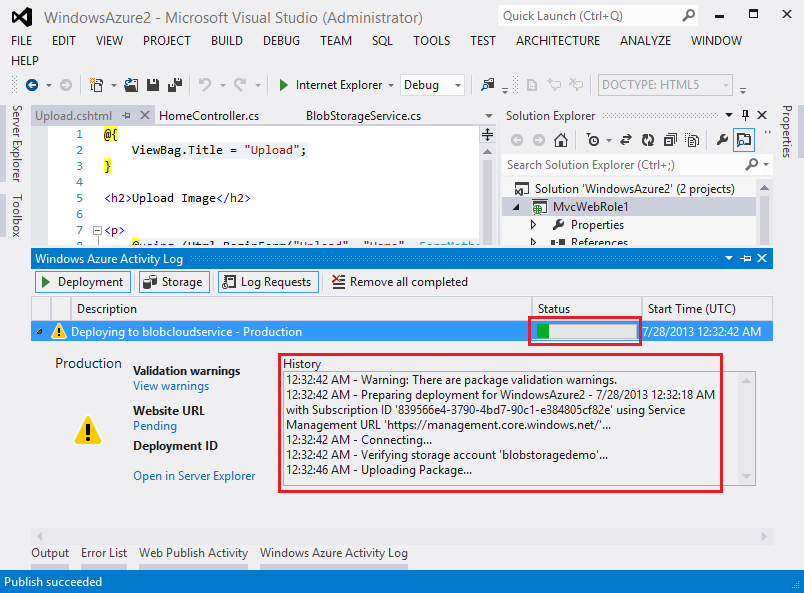Screen dimensions: 804x593
Task: Click the Description column header
Action: click(301, 309)
